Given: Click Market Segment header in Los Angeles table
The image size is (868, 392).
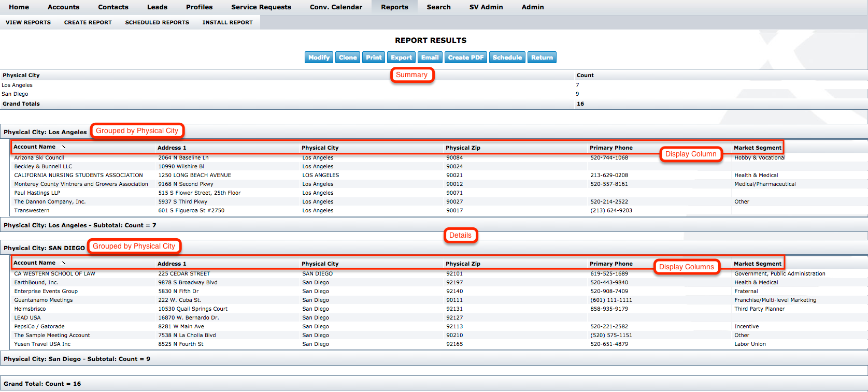Looking at the screenshot, I should click(757, 148).
